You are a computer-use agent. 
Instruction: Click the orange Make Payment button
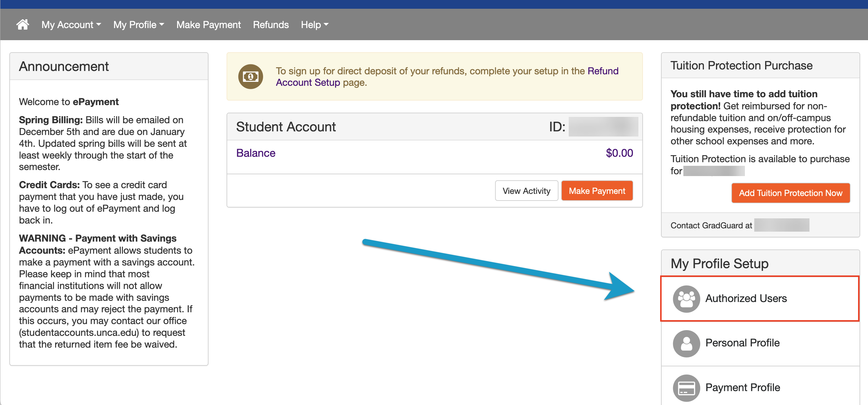pyautogui.click(x=597, y=191)
